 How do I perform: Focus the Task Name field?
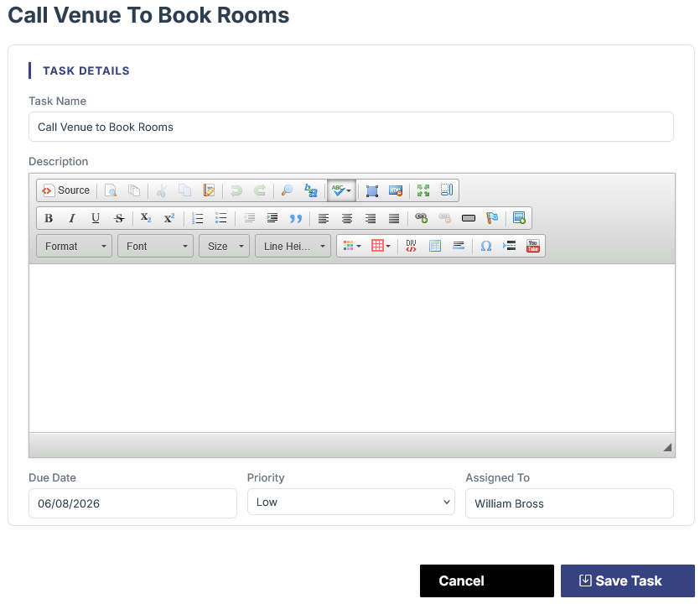click(351, 127)
